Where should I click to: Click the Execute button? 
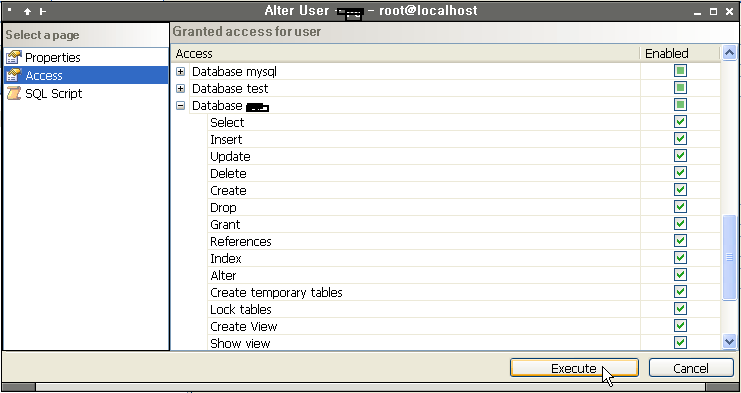[574, 368]
